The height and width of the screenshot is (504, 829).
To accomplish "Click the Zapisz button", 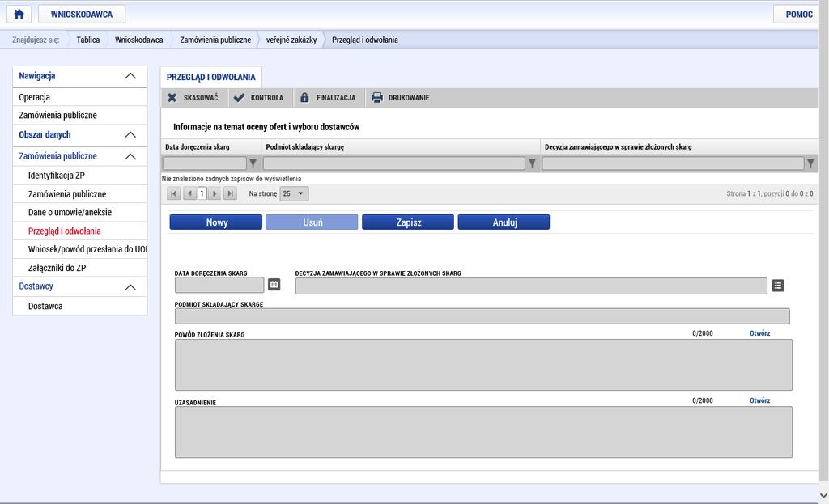I will pos(408,222).
